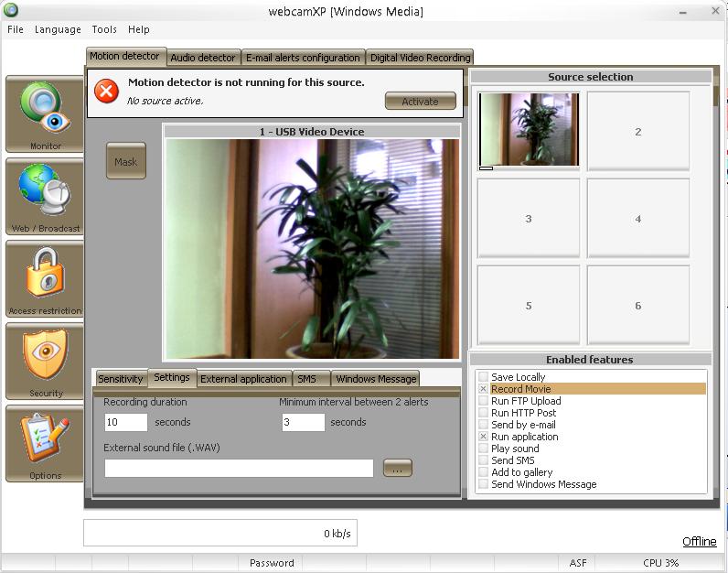The image size is (728, 573).
Task: Open the Options section
Action: pyautogui.click(x=45, y=444)
